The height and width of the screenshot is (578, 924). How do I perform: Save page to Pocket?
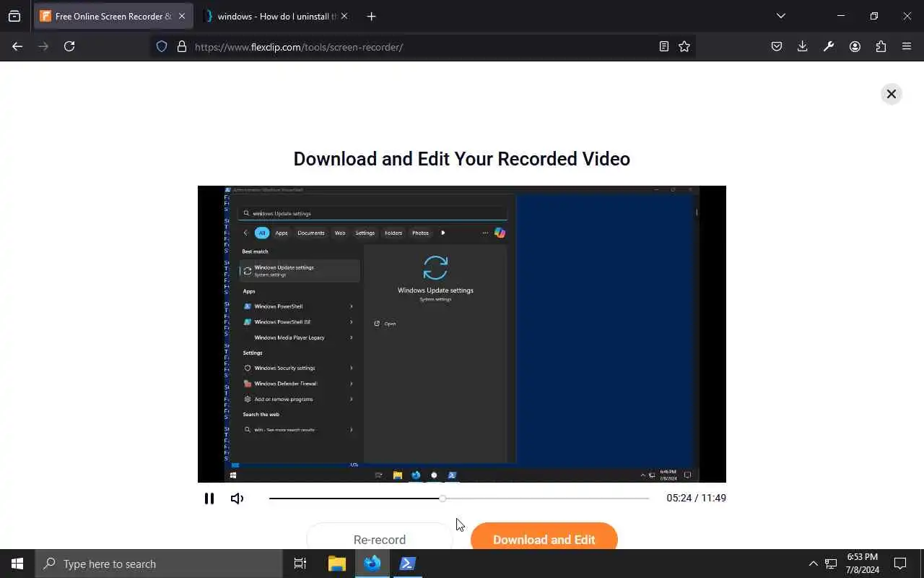pos(777,46)
